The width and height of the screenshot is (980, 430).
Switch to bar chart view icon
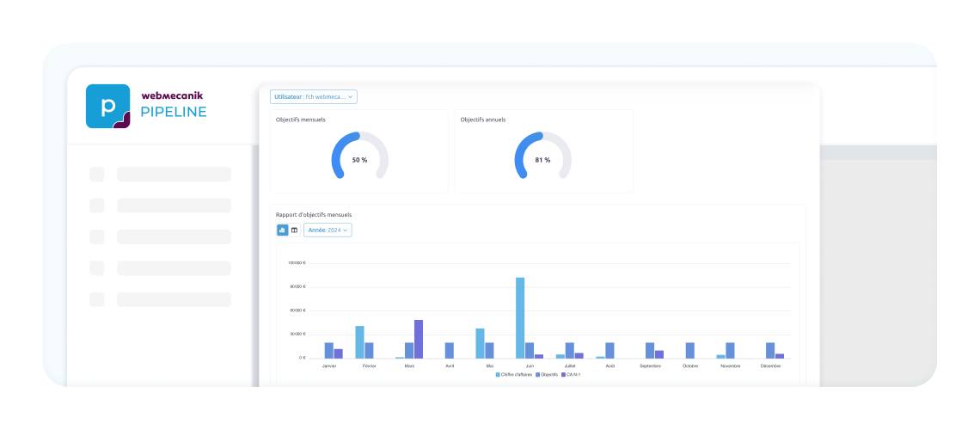[283, 230]
